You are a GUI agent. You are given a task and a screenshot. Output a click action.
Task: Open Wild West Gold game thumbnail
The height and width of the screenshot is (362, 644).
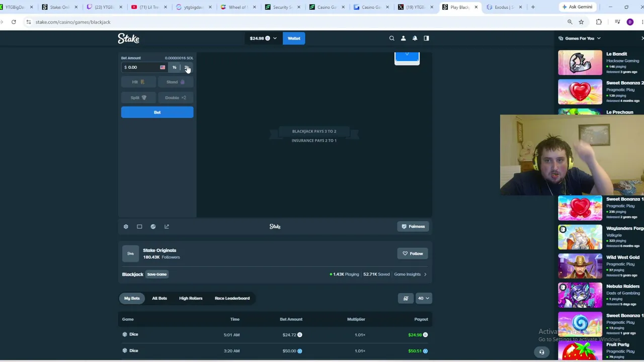click(x=580, y=266)
